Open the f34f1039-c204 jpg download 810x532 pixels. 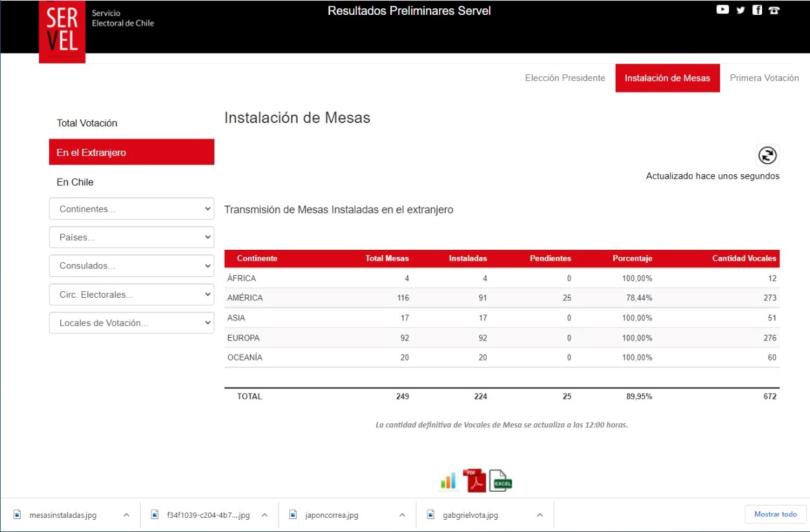pyautogui.click(x=208, y=515)
